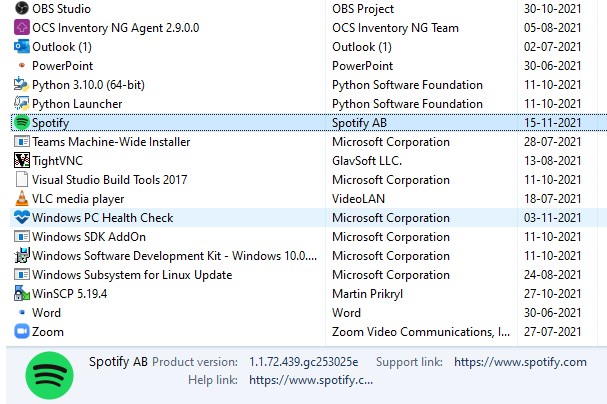Click the Teams Machine-Wide Installer icon

point(22,141)
